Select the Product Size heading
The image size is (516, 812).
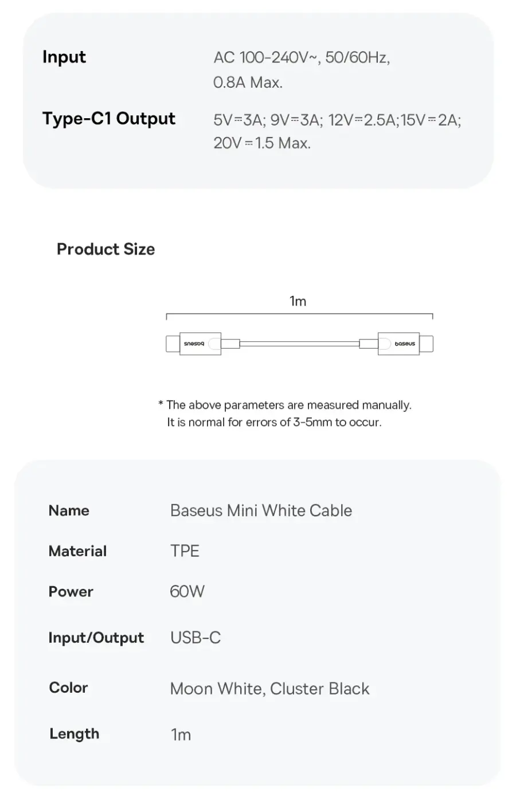(x=105, y=249)
